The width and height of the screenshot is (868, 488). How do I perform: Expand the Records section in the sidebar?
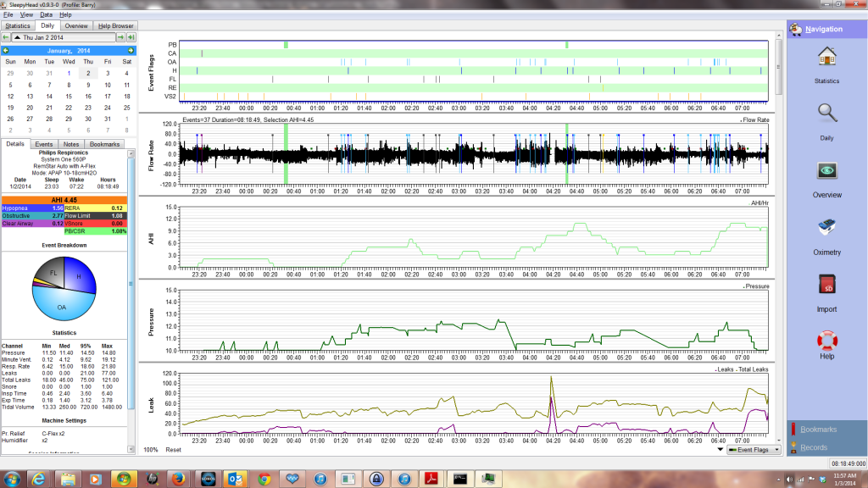pyautogui.click(x=813, y=447)
